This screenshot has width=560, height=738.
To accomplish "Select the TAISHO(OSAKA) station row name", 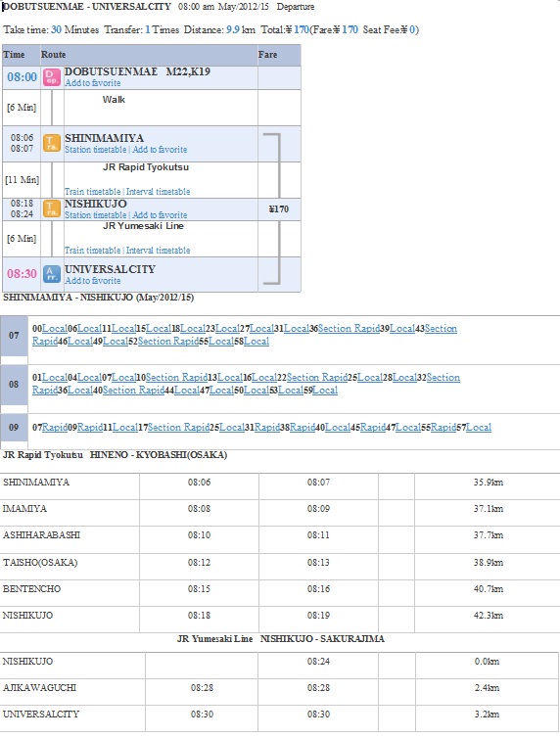I will tap(40, 563).
